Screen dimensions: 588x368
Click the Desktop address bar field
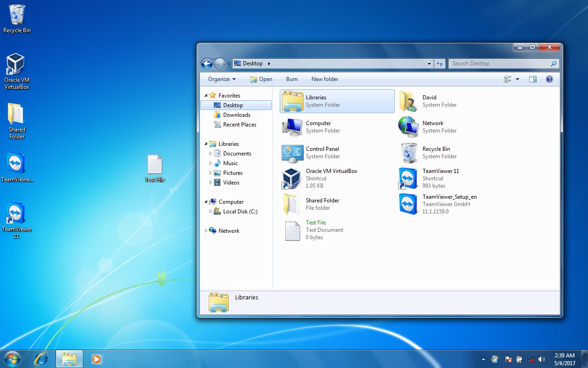[x=333, y=63]
